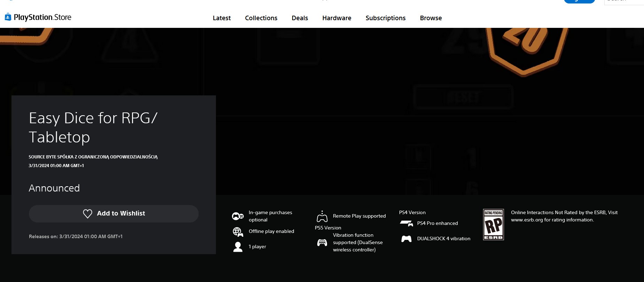Click the 1 player person icon
The image size is (644, 282).
tap(238, 247)
